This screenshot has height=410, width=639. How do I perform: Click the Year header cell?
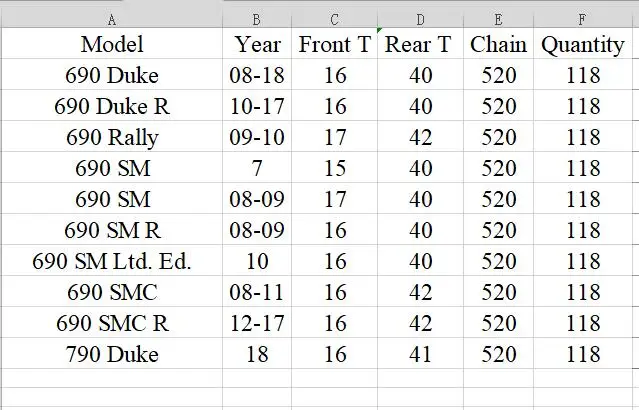click(257, 44)
